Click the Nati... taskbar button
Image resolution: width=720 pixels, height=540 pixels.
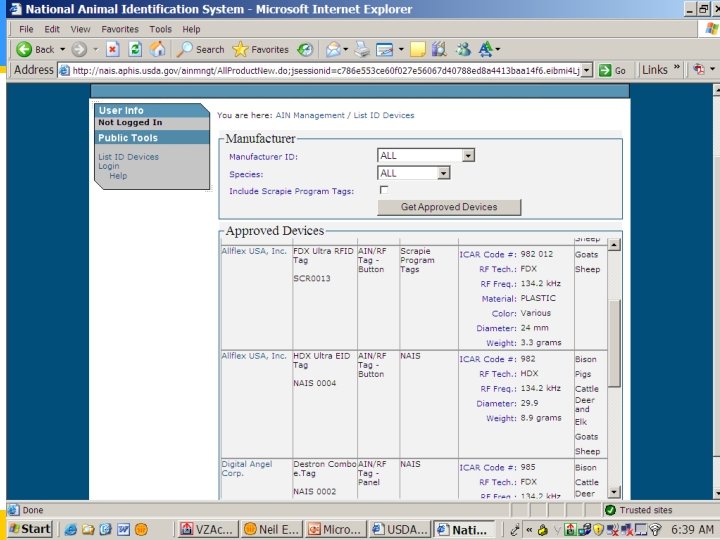tap(464, 529)
